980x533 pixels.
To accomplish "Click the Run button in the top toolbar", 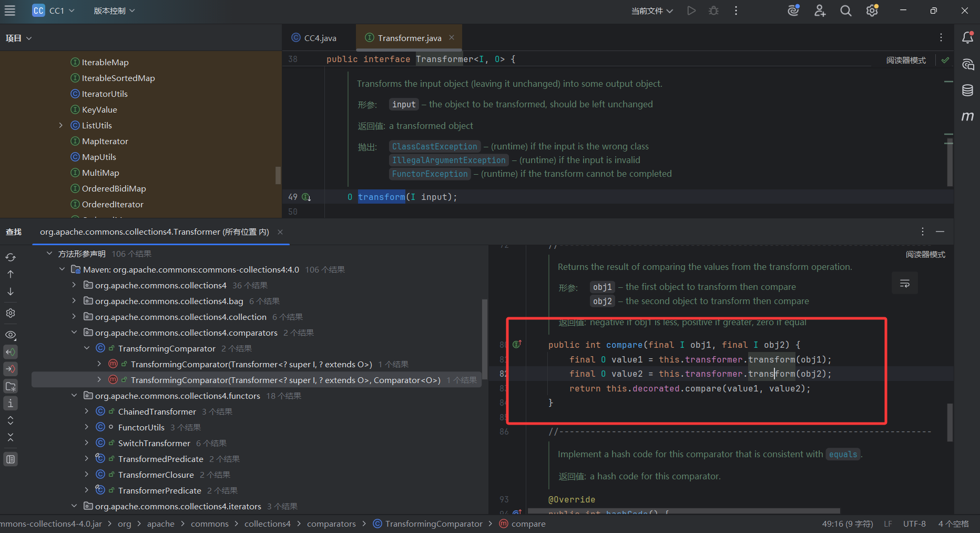I will click(691, 11).
